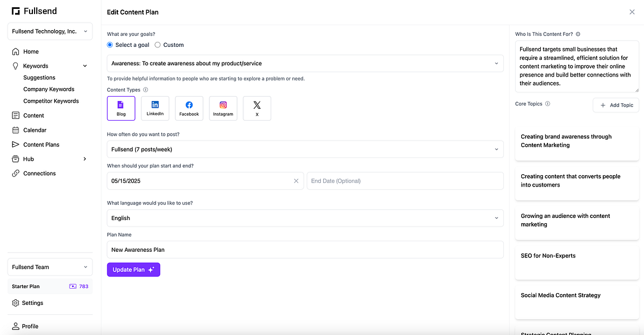This screenshot has height=335, width=644.
Task: Go to the Content page
Action: click(x=33, y=116)
